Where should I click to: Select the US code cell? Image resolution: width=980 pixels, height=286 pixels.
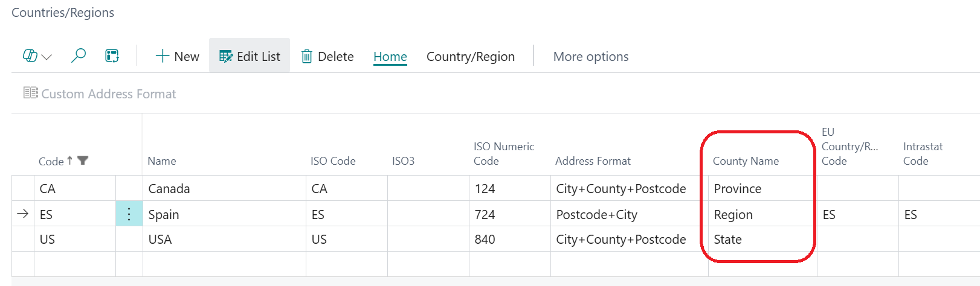click(x=75, y=239)
